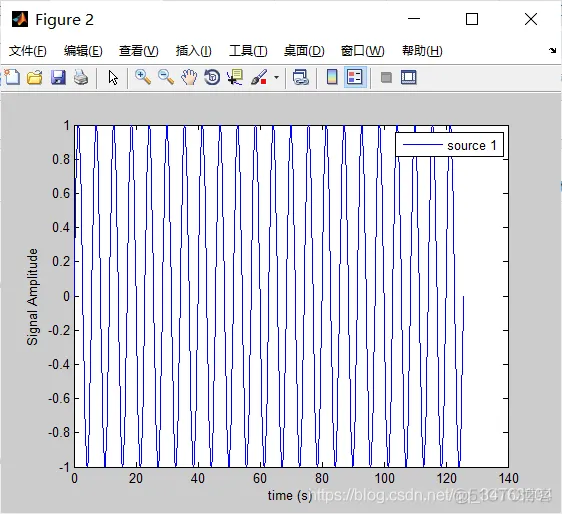562x514 pixels.
Task: Select the 'source 1' legend entry
Action: [449, 145]
